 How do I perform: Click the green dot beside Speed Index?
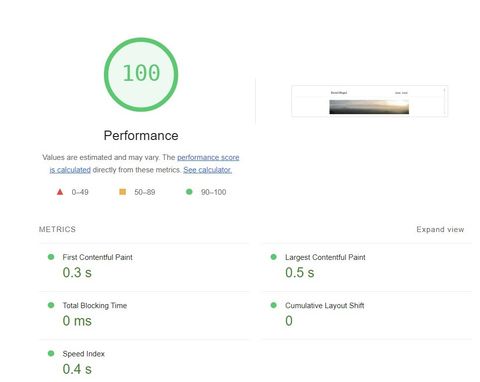tap(51, 353)
